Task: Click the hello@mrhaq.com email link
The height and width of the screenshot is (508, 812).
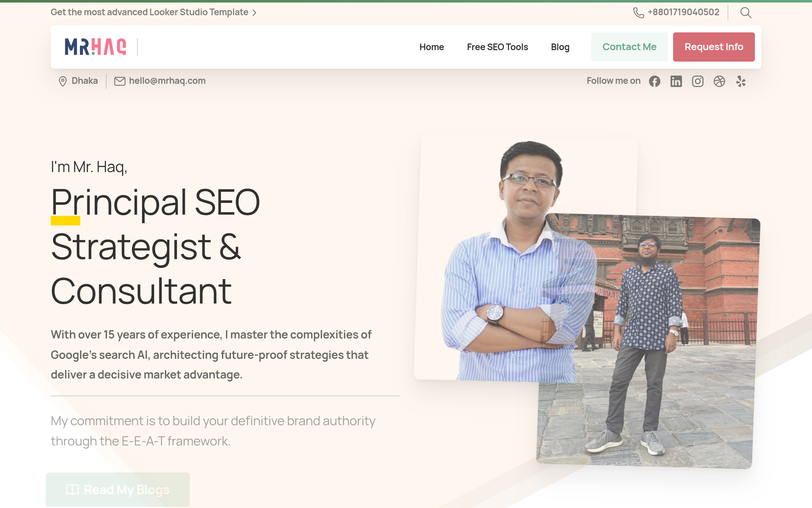Action: coord(167,81)
